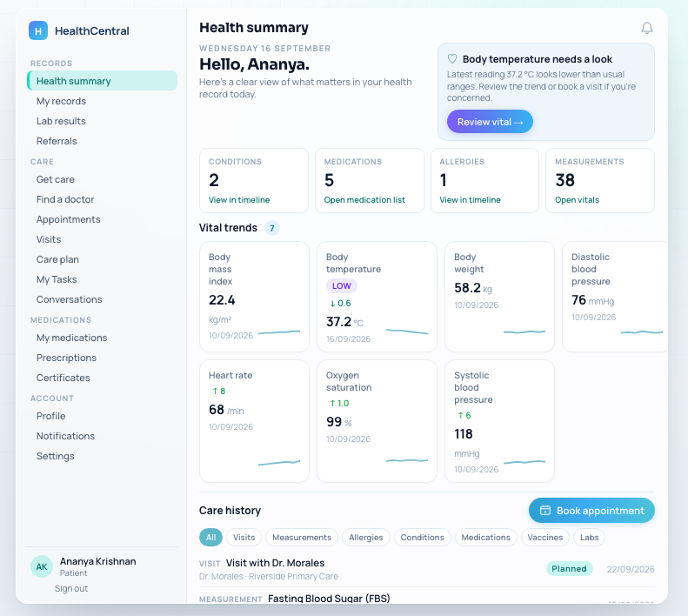
Task: Open the notifications bell icon
Action: click(647, 28)
